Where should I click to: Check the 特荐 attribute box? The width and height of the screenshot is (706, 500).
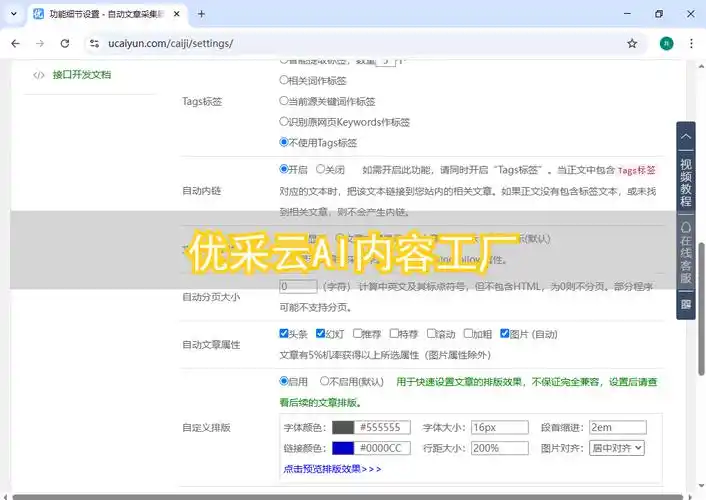[x=394, y=333]
